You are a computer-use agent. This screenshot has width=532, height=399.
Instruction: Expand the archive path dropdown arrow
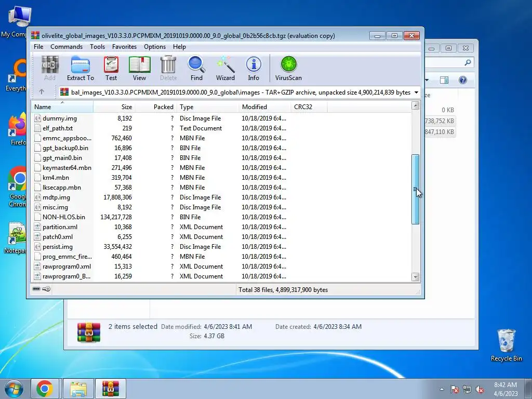click(x=416, y=92)
